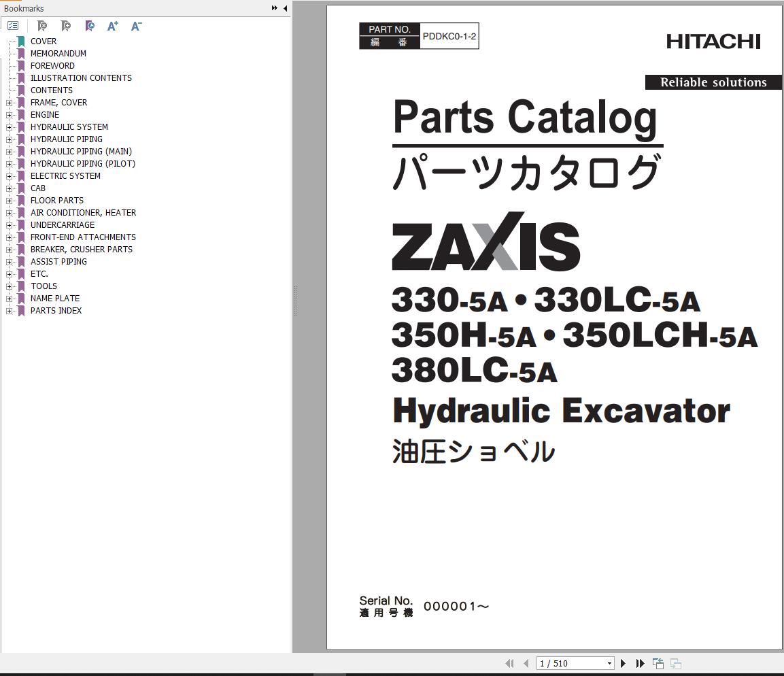Click the teal bookmark icon beside COVER

[21, 41]
